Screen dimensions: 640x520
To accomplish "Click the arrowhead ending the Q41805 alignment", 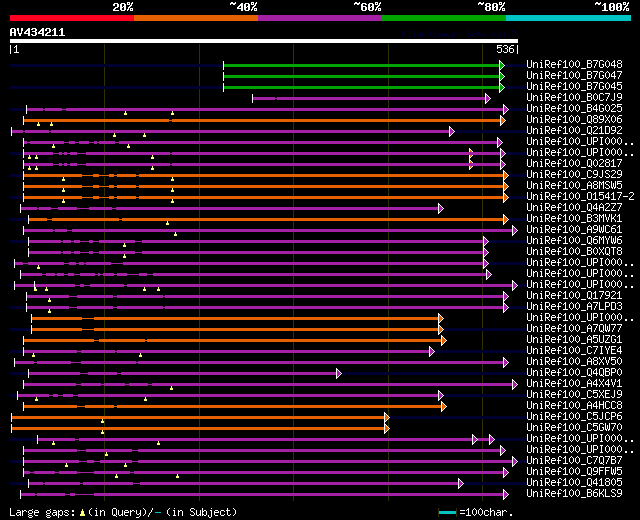I will click(x=461, y=484).
